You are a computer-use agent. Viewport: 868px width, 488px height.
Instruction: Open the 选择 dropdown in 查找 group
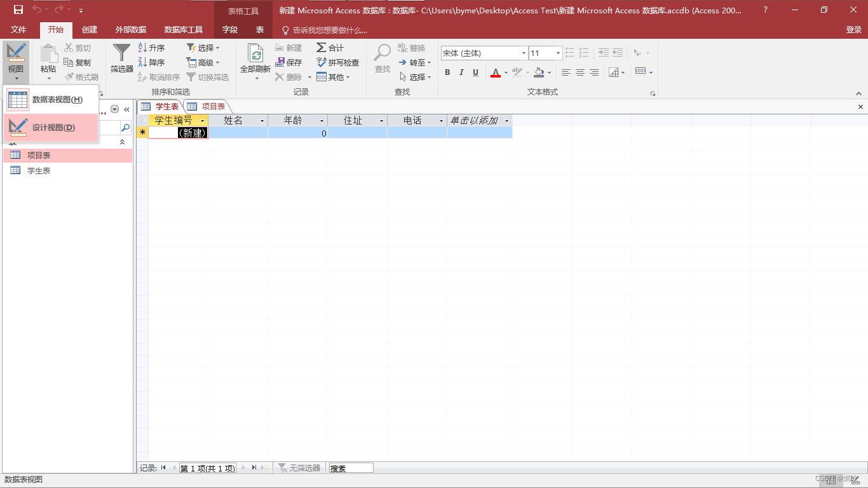(415, 77)
